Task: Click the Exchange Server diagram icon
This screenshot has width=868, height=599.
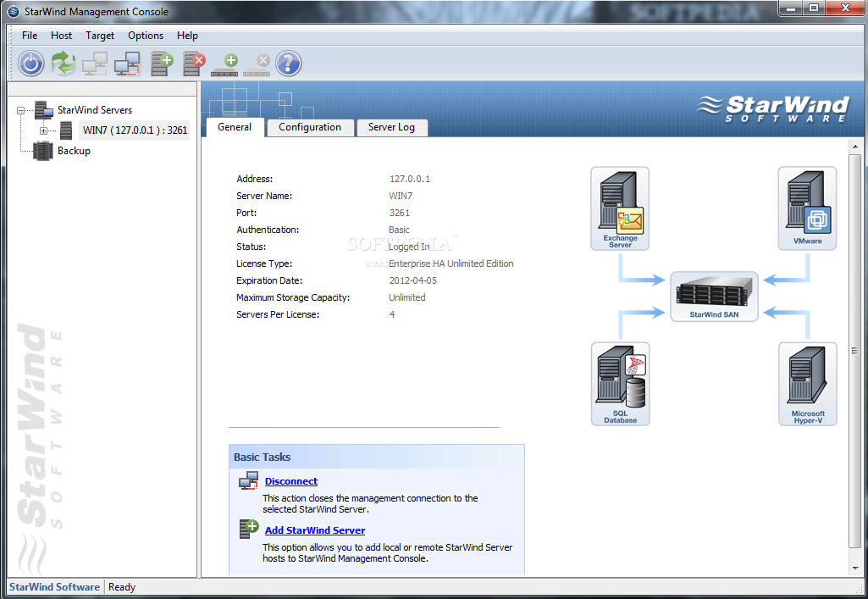Action: [620, 208]
